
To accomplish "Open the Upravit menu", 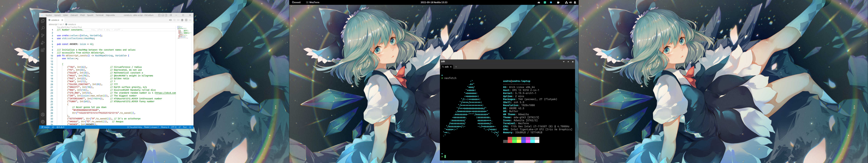I will 58,15.
